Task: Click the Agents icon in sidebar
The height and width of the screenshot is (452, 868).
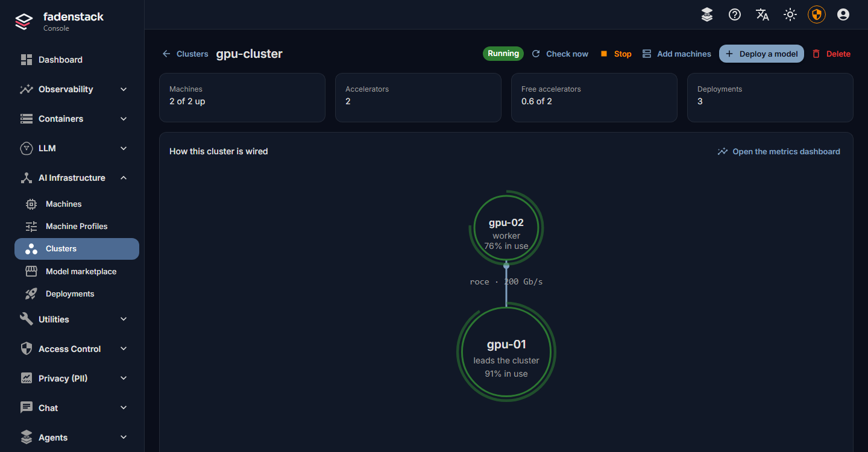Action: click(27, 438)
